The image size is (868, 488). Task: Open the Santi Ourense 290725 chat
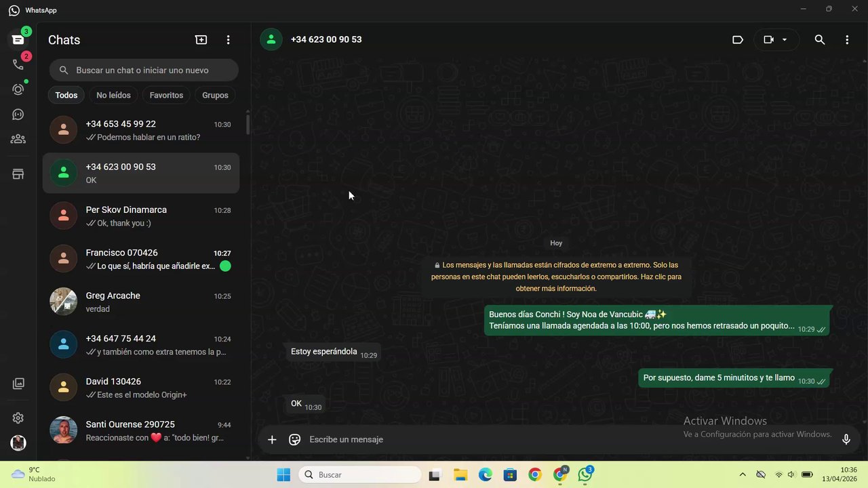[x=141, y=430]
